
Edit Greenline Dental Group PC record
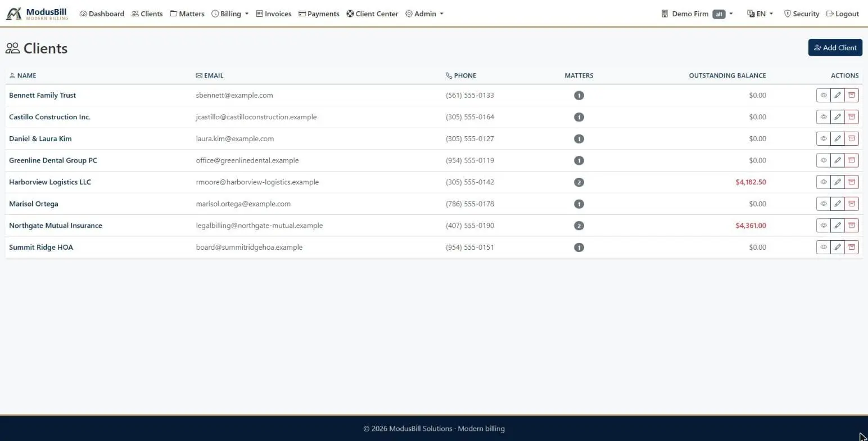[838, 160]
